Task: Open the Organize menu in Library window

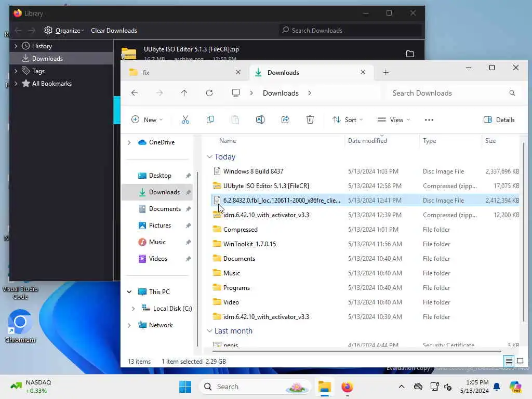Action: [64, 31]
